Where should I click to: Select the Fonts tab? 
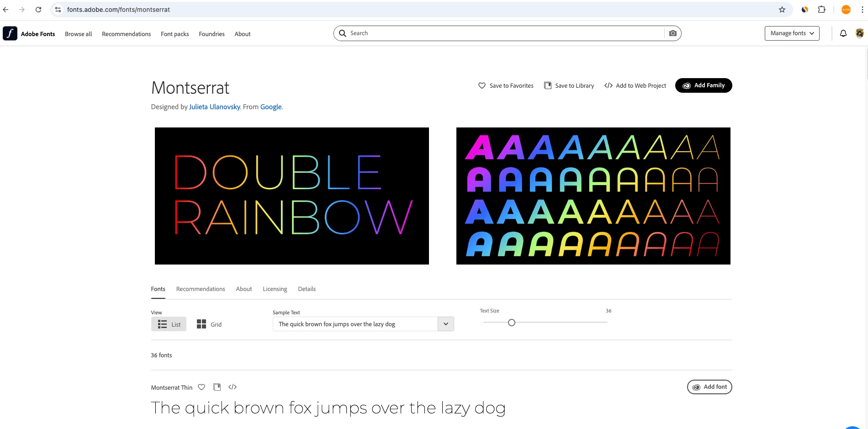(158, 289)
